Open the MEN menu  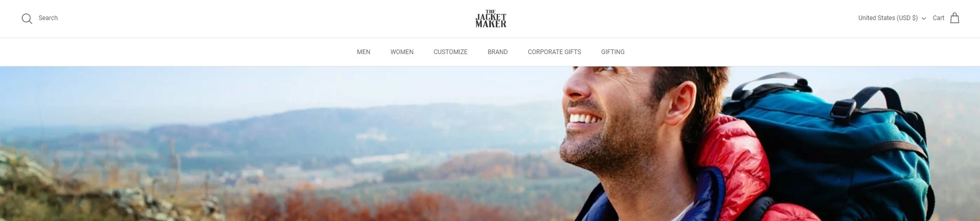click(364, 52)
